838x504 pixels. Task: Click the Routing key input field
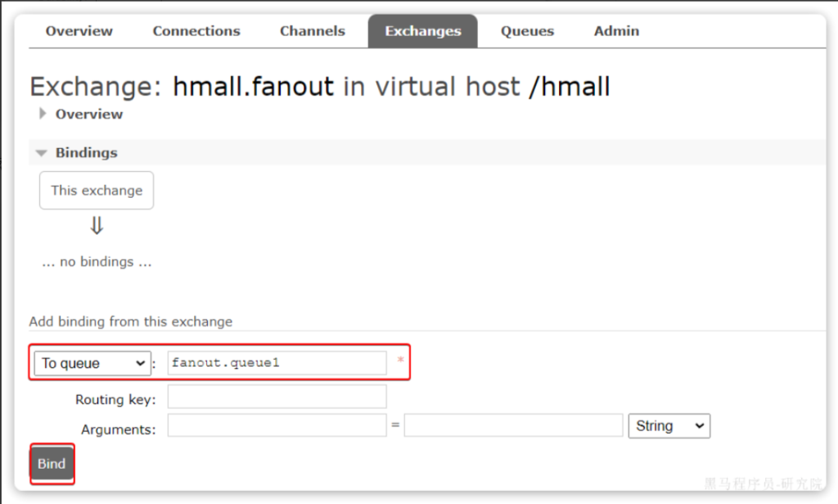(x=277, y=397)
